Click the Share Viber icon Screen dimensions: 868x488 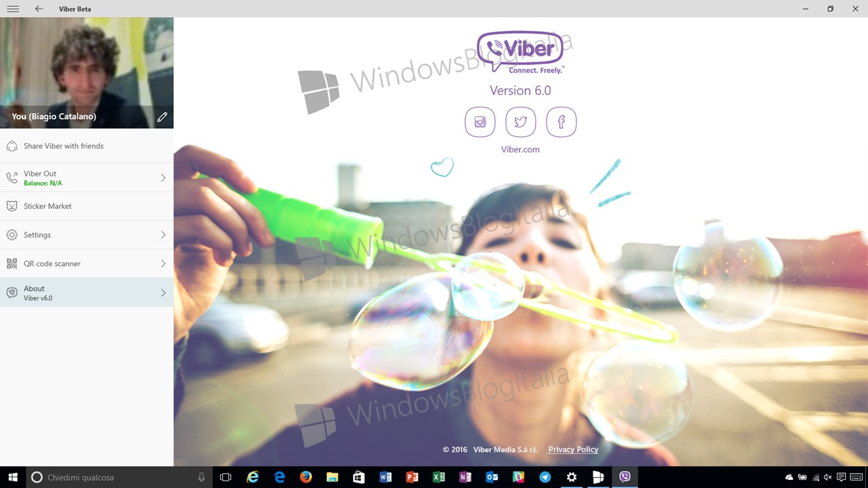click(12, 146)
